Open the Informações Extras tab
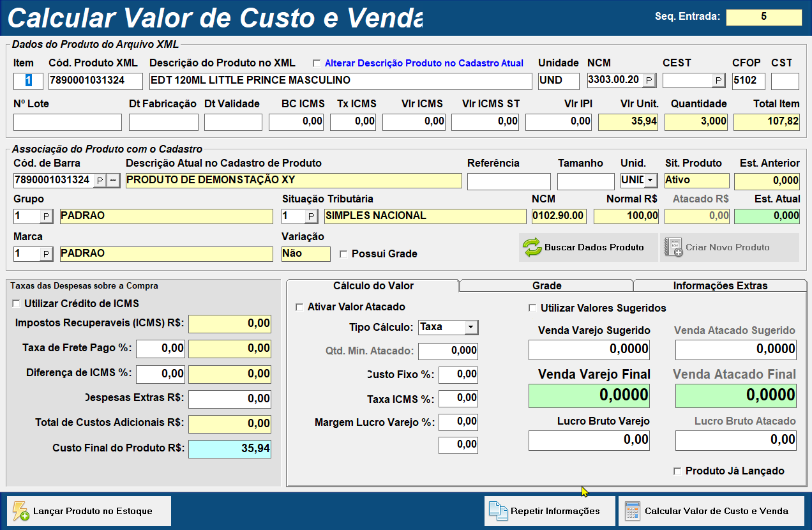This screenshot has height=530, width=812. tap(720, 285)
